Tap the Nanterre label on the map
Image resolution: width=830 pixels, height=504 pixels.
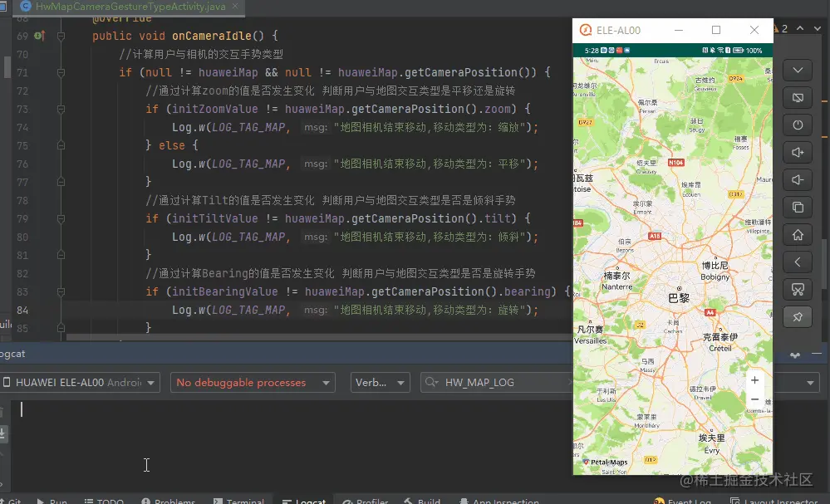[x=617, y=286]
